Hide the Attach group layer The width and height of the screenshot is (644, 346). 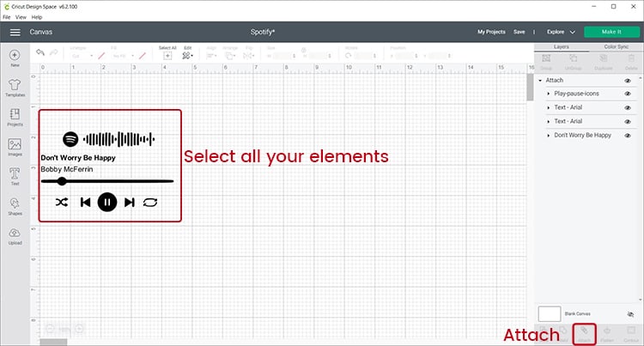click(x=628, y=81)
